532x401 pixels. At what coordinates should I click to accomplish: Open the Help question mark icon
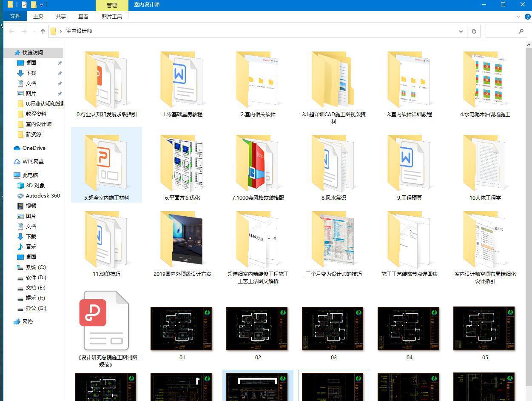click(x=527, y=17)
